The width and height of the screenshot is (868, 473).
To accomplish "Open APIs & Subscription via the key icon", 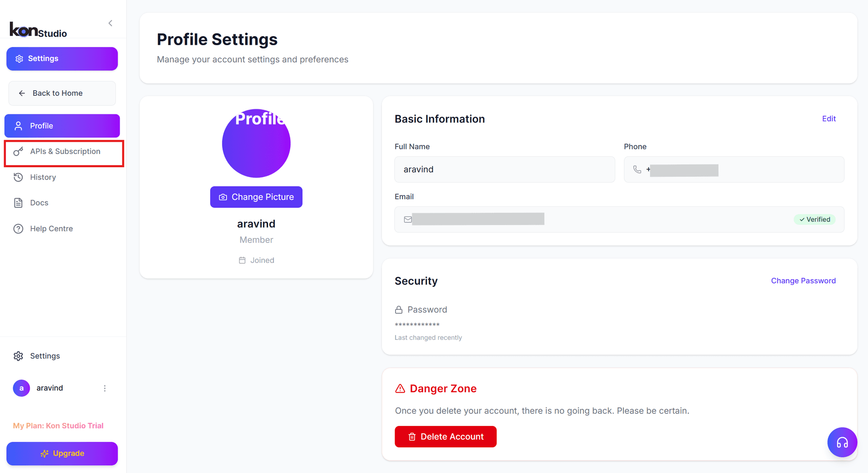I will click(x=18, y=151).
